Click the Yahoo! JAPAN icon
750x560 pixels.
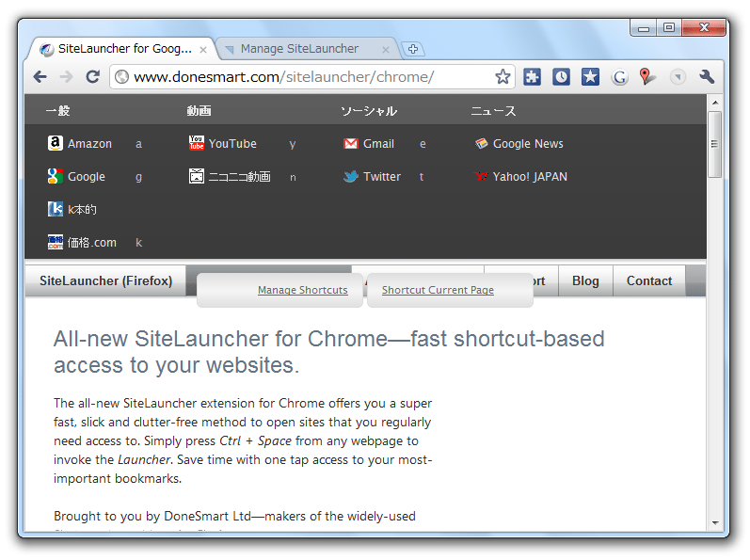[481, 176]
